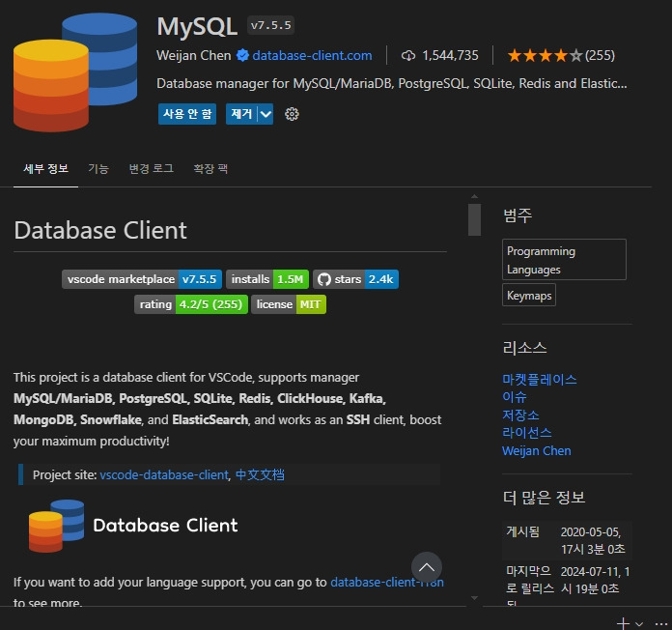Click the rating 4.2/5 badge
The width and height of the screenshot is (672, 630).
pos(191,304)
